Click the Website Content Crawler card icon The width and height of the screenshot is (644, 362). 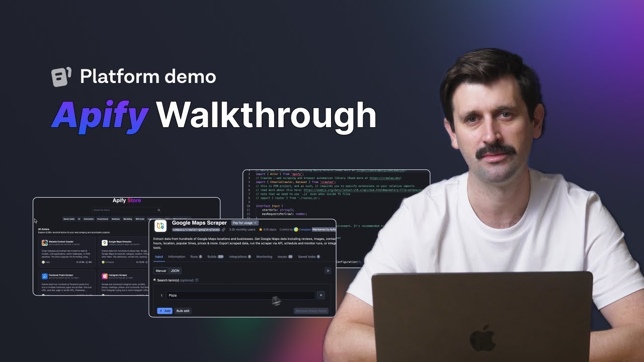[x=45, y=243]
